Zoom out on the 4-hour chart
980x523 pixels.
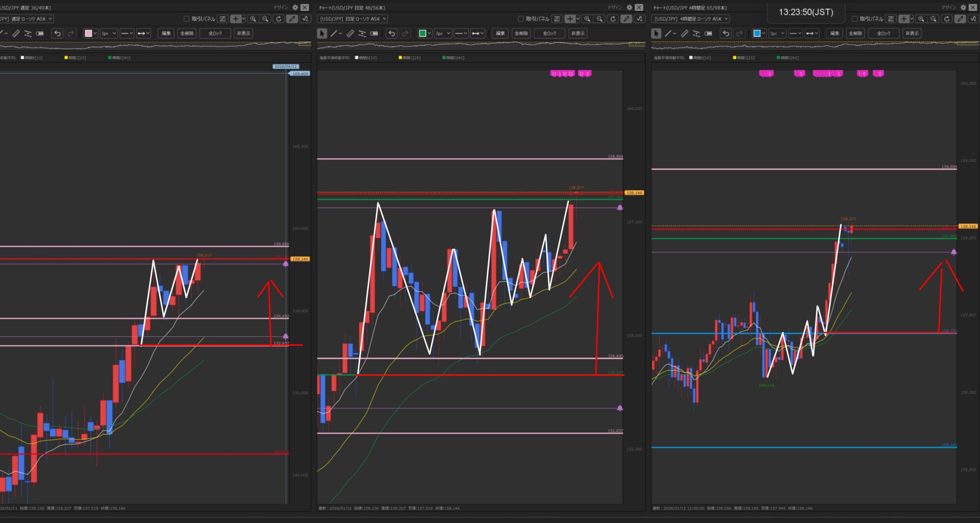(x=933, y=19)
